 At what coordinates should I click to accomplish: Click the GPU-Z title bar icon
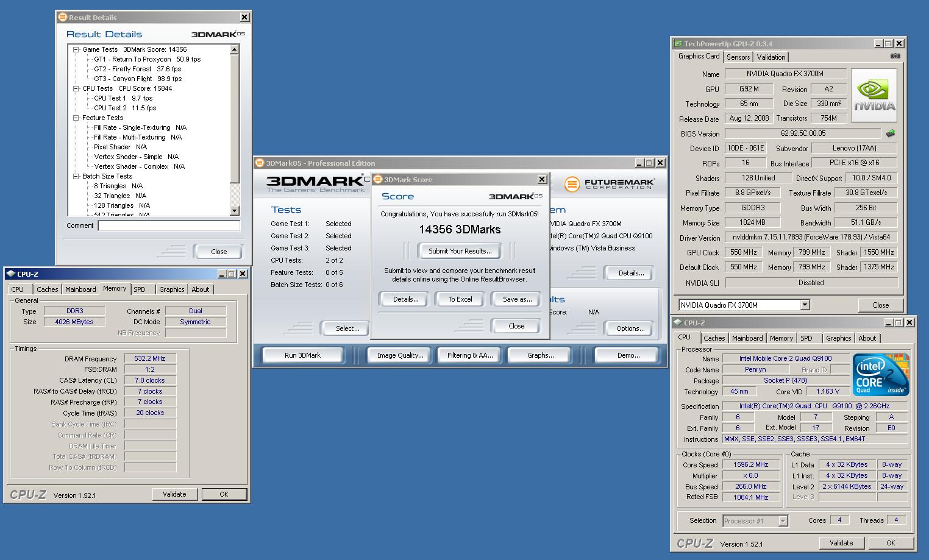pos(678,43)
